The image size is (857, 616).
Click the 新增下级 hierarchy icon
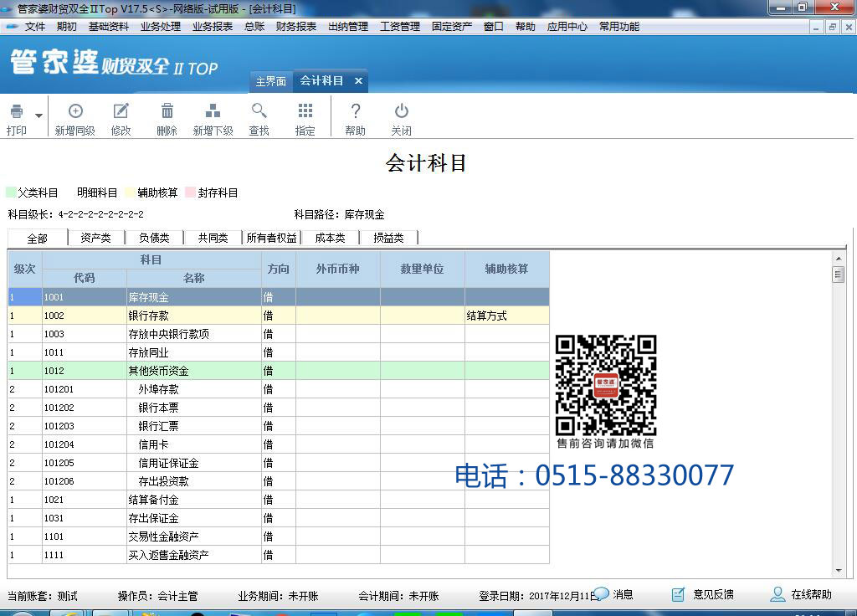pos(213,111)
